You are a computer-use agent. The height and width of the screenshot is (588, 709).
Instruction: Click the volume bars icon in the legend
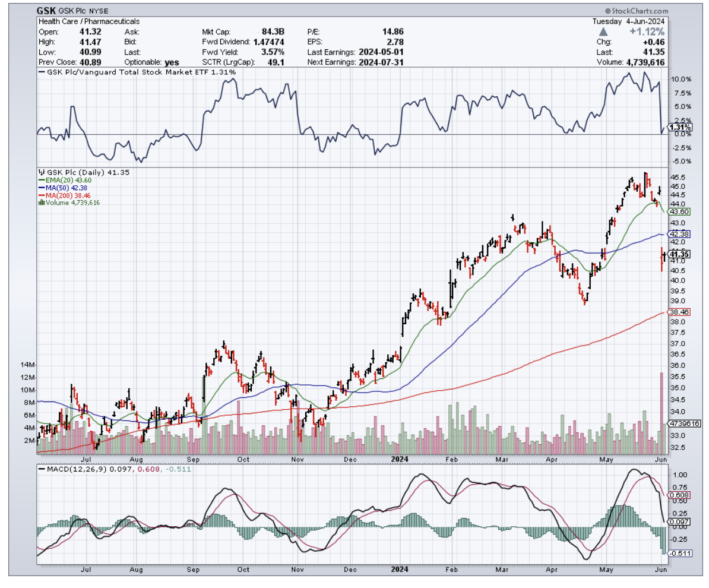42,203
